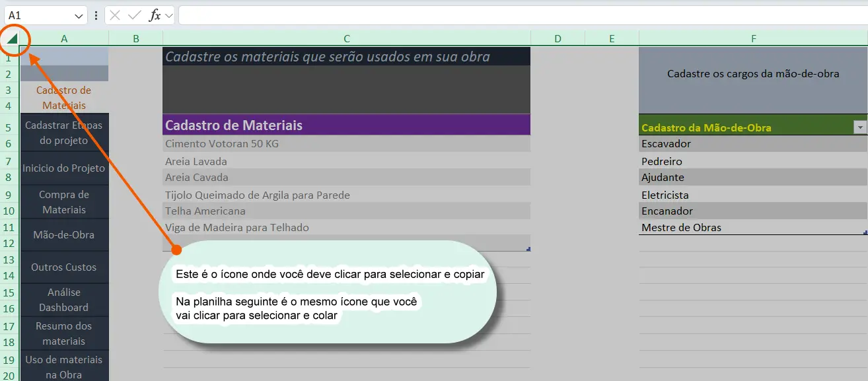The width and height of the screenshot is (868, 381).
Task: Go to the Outros Custos section
Action: pyautogui.click(x=64, y=267)
